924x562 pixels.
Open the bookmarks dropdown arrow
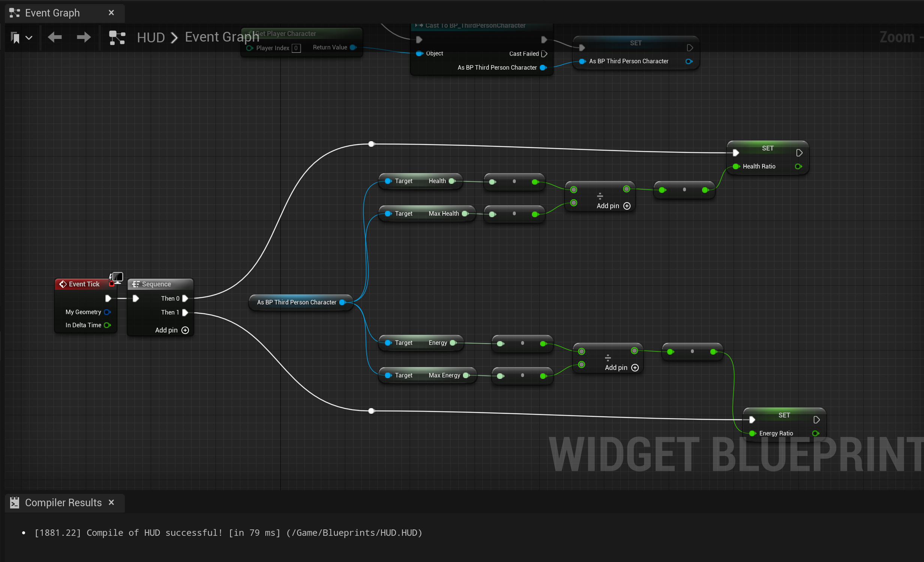pos(29,38)
